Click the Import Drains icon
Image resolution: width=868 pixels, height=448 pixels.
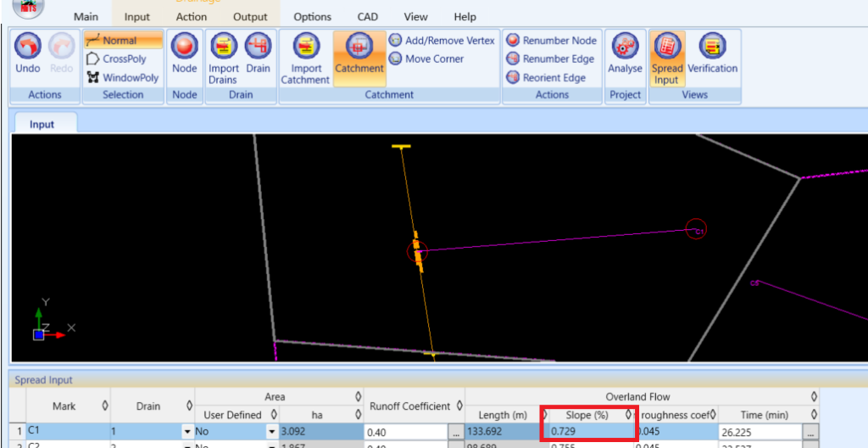coord(224,46)
